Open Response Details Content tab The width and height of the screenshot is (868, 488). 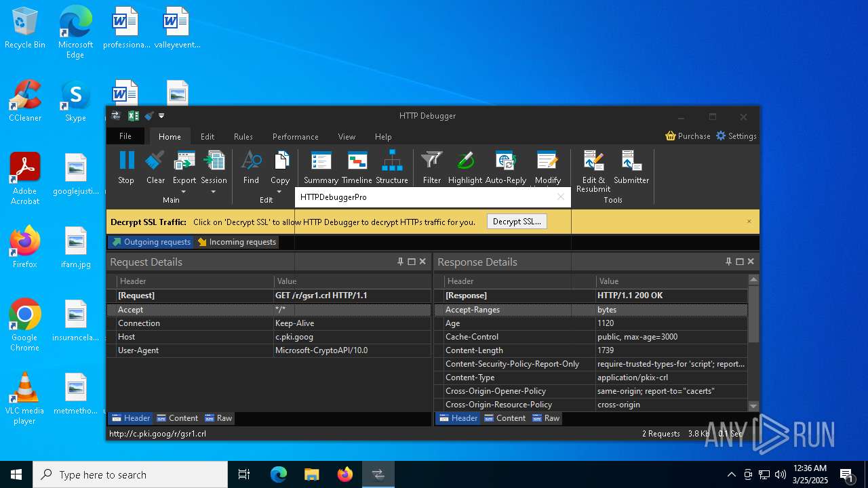pyautogui.click(x=505, y=418)
